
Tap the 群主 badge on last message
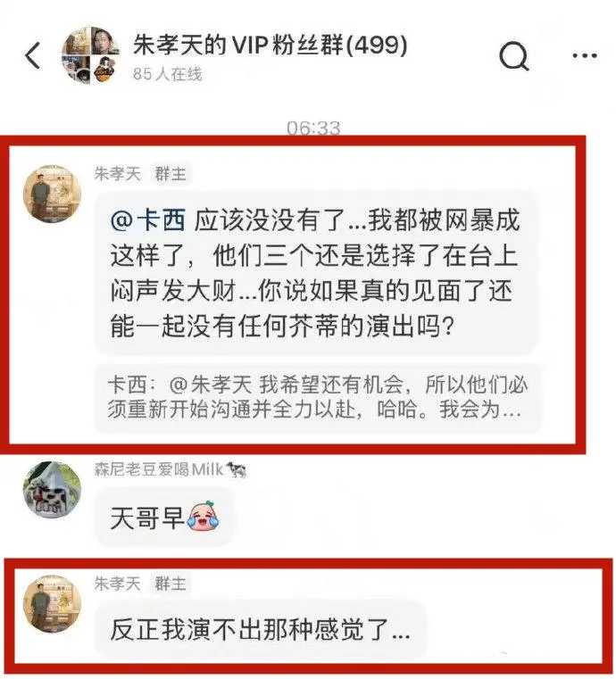tap(171, 584)
